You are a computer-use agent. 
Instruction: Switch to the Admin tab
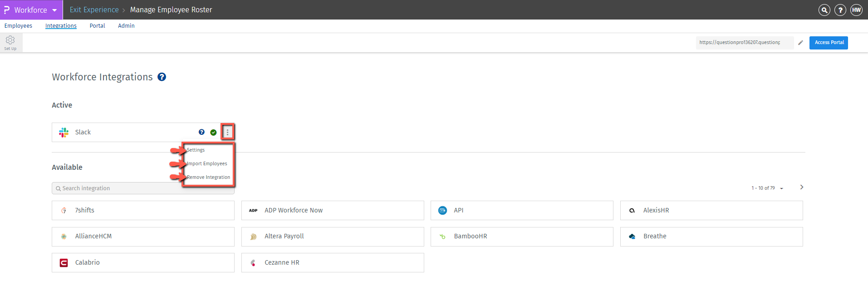point(126,26)
